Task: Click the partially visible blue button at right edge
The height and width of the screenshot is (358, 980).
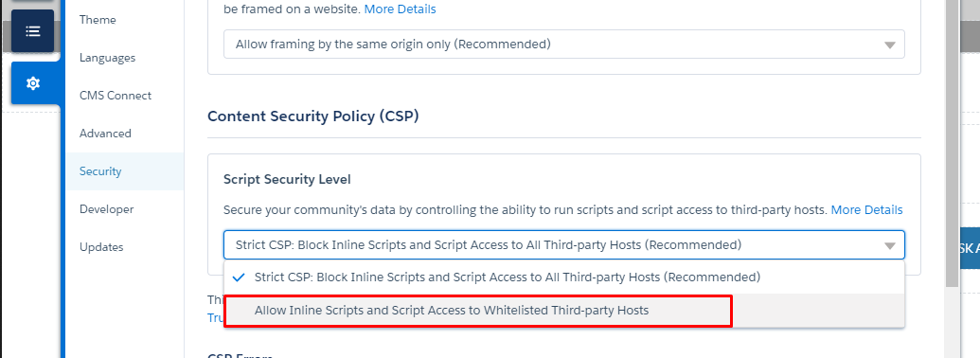Action: click(x=968, y=248)
